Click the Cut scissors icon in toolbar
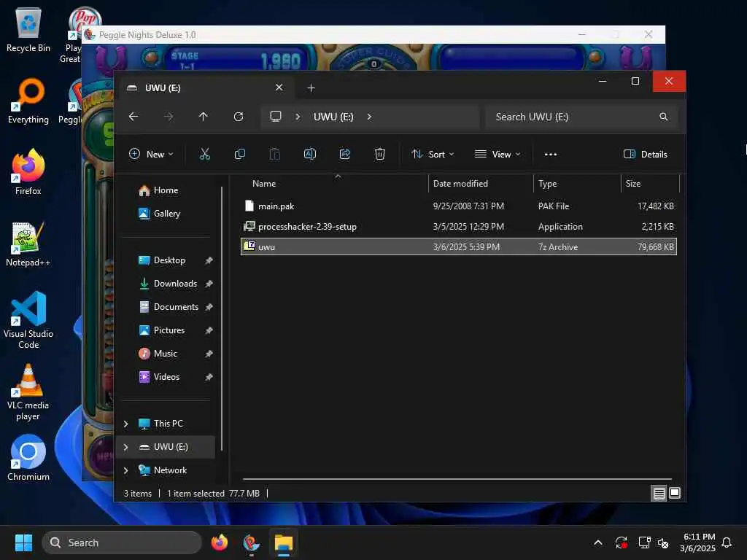 click(204, 154)
